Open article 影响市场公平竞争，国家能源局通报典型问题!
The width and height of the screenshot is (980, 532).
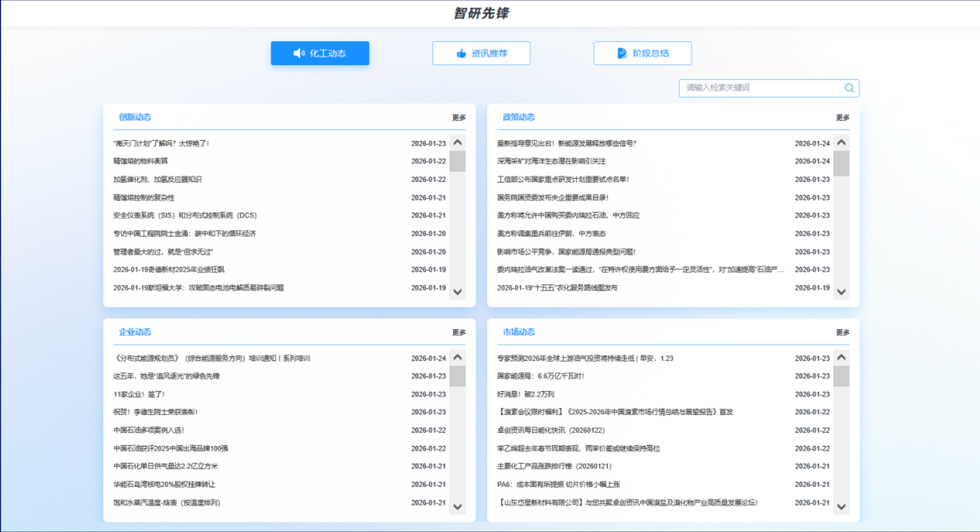click(x=566, y=252)
